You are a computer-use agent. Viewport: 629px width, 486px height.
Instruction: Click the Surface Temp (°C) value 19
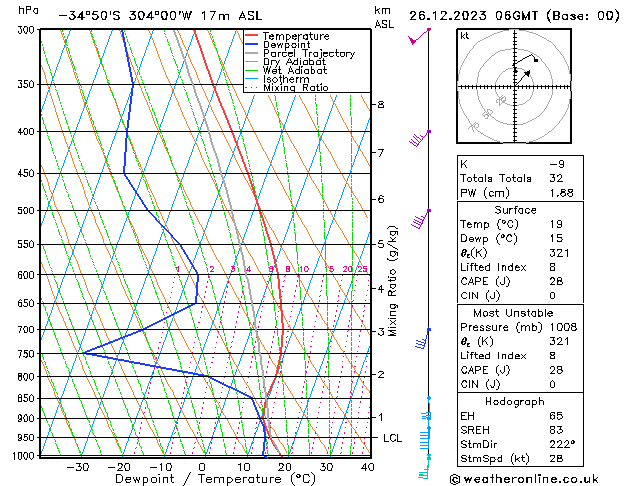pyautogui.click(x=556, y=224)
